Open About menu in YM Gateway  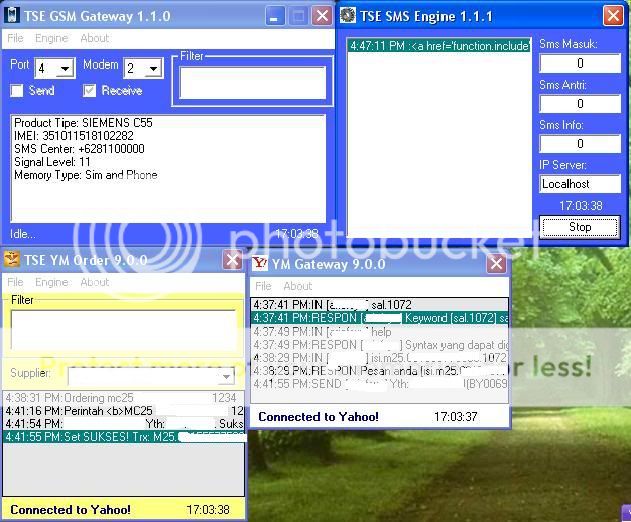click(x=298, y=286)
